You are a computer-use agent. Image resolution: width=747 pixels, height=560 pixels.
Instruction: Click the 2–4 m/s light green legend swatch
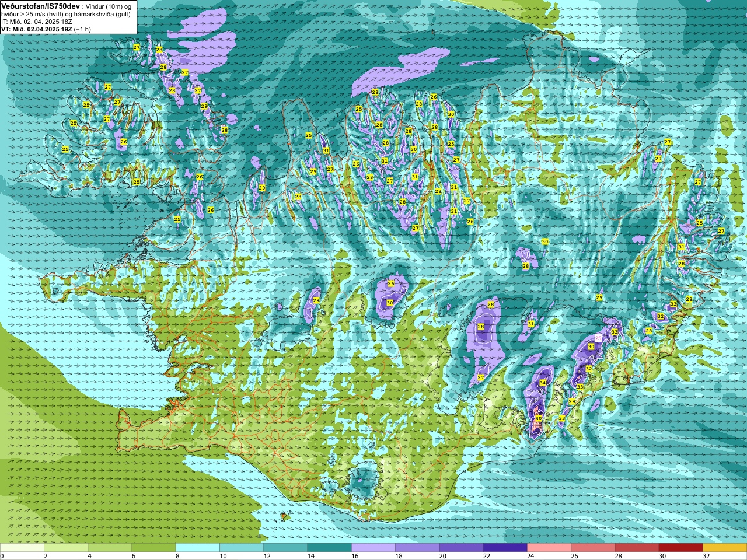point(66,548)
